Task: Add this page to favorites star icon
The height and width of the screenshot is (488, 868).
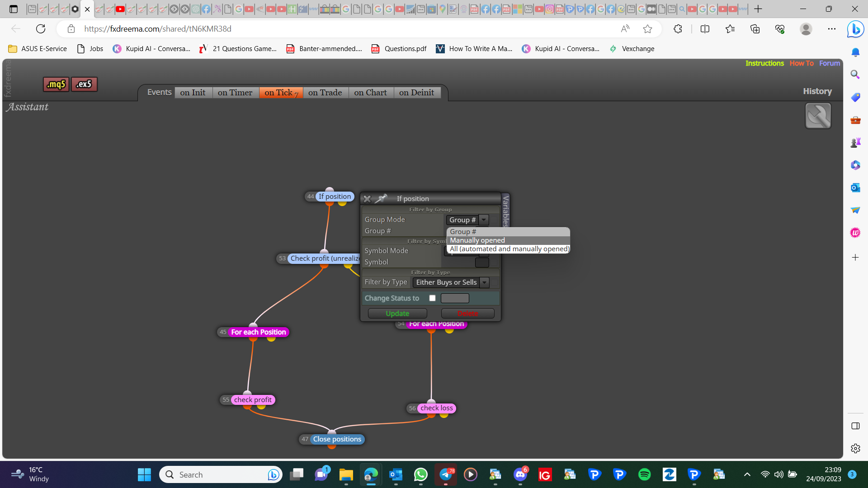Action: (647, 29)
